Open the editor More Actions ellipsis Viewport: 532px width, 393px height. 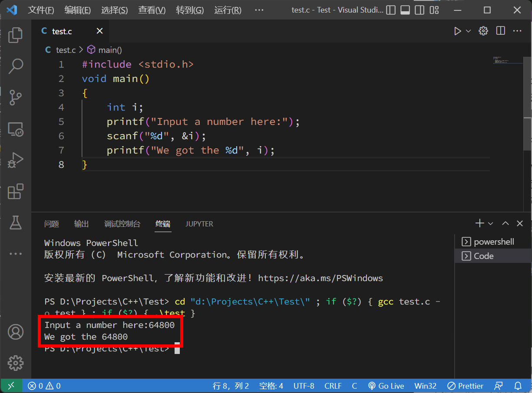click(x=517, y=31)
